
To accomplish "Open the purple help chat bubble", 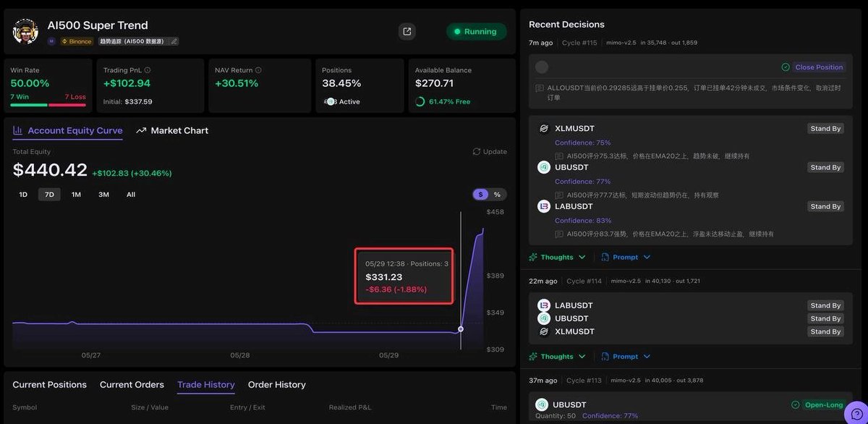I will [x=856, y=413].
